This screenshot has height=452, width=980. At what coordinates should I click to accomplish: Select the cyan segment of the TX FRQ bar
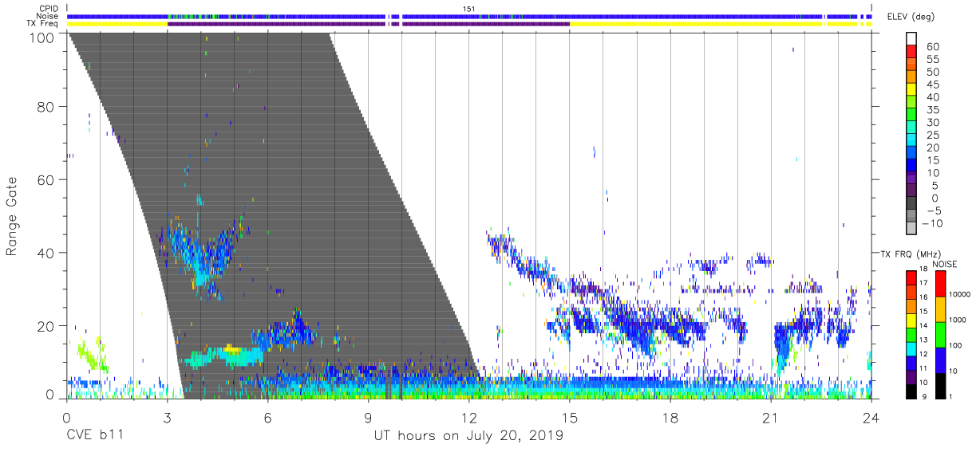tap(910, 348)
